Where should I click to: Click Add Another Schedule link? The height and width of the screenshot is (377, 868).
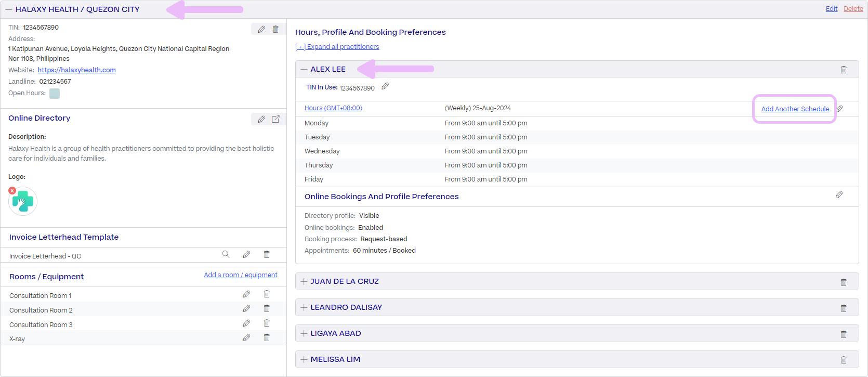tap(795, 109)
